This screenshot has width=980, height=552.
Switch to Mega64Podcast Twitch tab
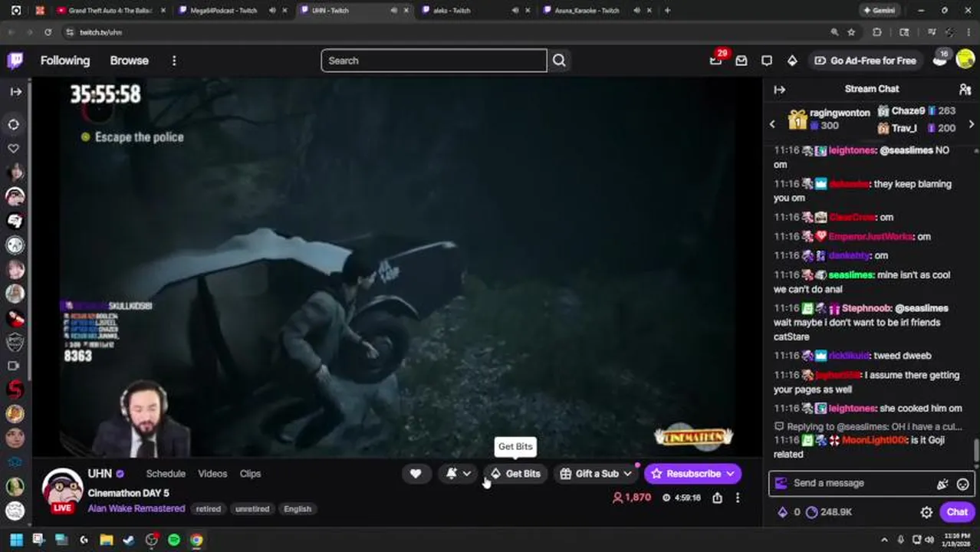[224, 11]
